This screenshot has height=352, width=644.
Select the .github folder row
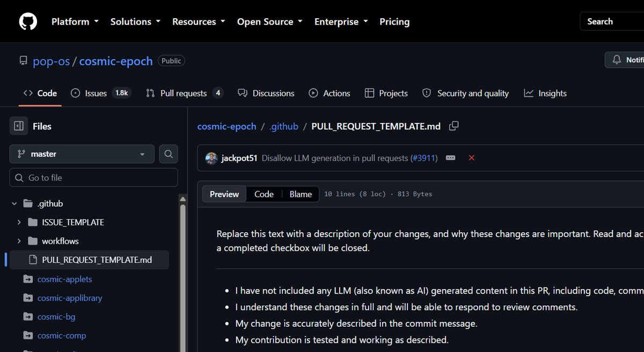(x=89, y=204)
